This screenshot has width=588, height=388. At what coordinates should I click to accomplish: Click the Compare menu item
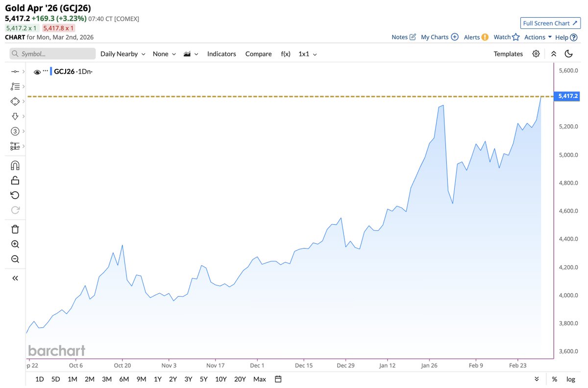[258, 54]
